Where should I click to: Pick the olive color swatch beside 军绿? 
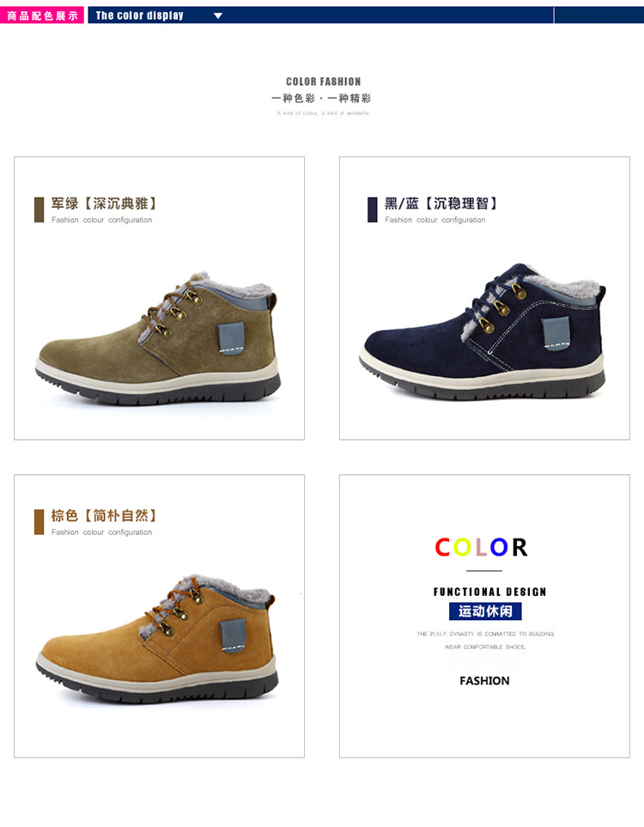pos(39,210)
